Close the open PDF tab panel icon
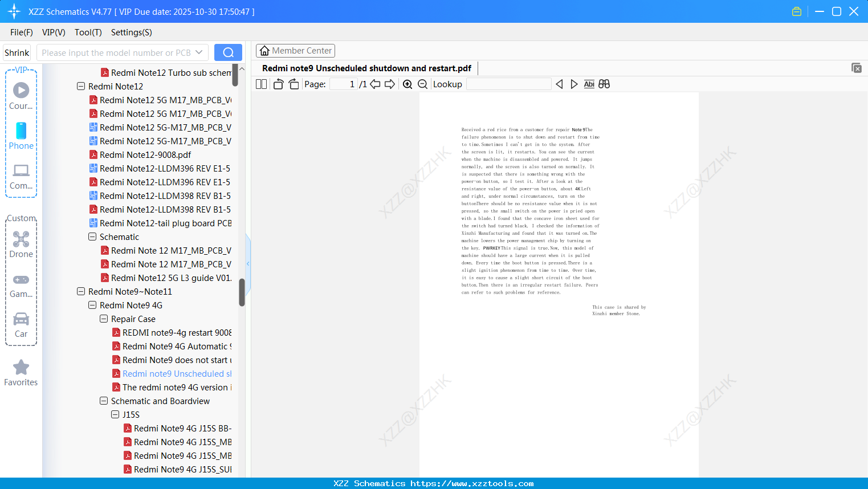The height and width of the screenshot is (489, 868). [857, 68]
